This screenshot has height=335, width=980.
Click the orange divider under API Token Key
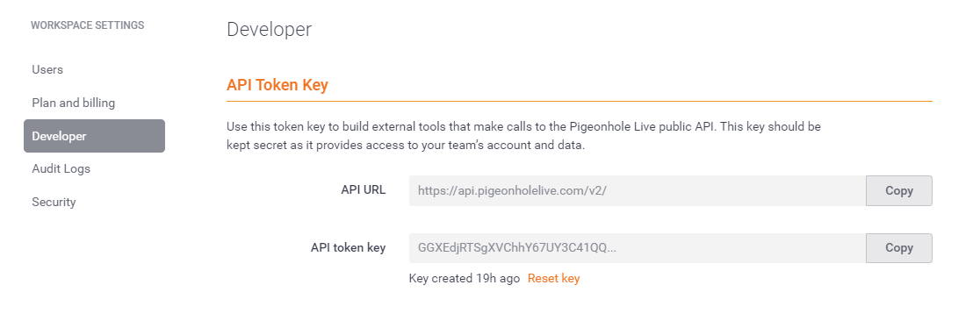(579, 101)
